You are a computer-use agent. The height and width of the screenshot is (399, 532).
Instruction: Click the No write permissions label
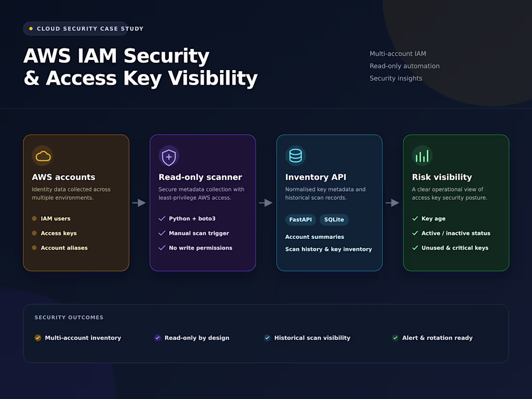pos(201,248)
